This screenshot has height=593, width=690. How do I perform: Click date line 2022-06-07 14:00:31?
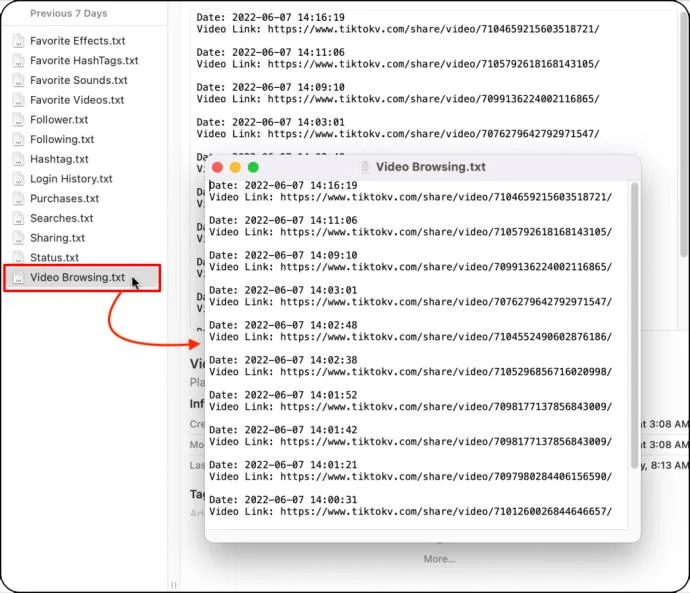coord(283,500)
